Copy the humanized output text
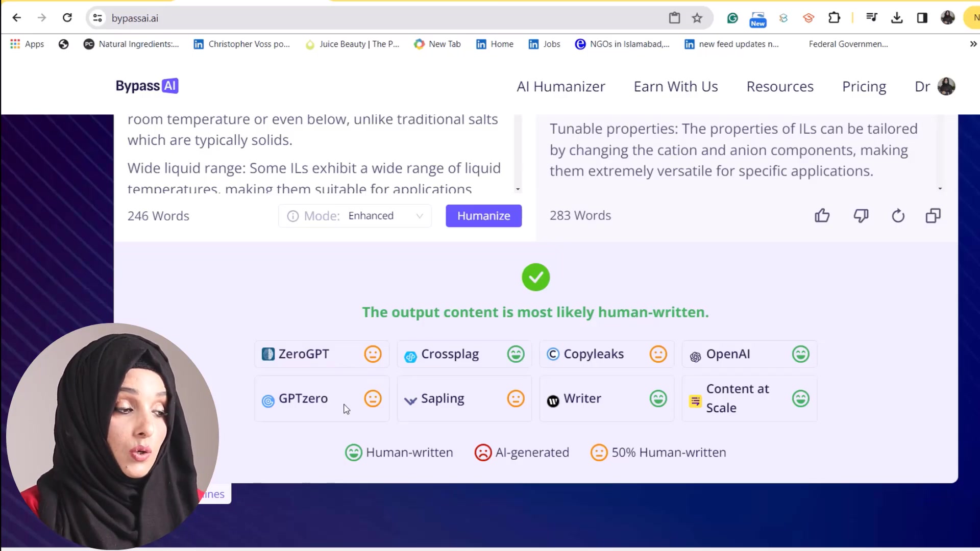Image resolution: width=980 pixels, height=551 pixels. click(933, 216)
